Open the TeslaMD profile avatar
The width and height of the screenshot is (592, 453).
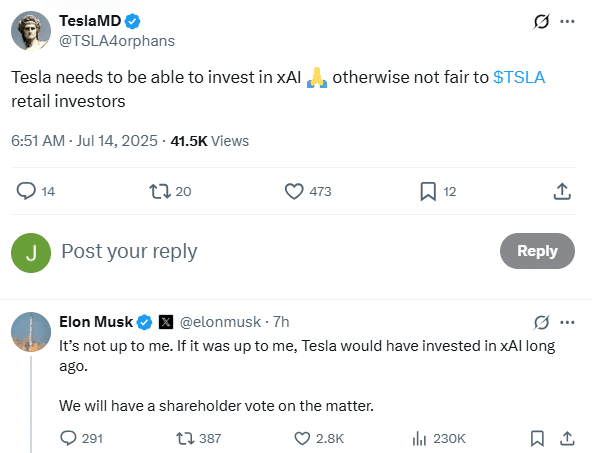[x=31, y=31]
